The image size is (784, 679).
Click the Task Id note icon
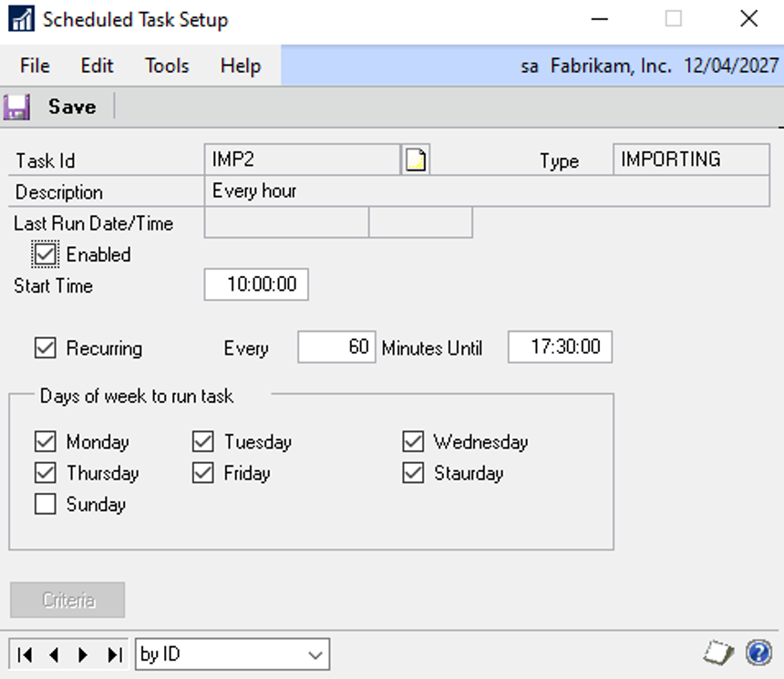pos(416,160)
